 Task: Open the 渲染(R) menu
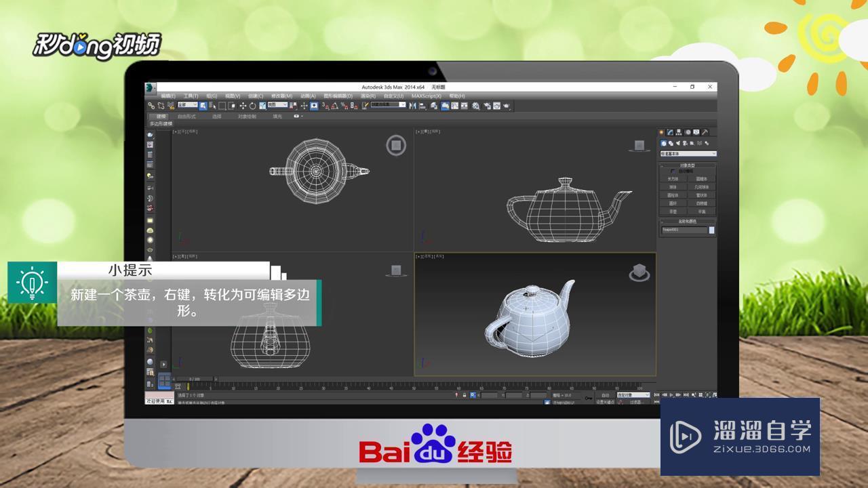pos(368,96)
